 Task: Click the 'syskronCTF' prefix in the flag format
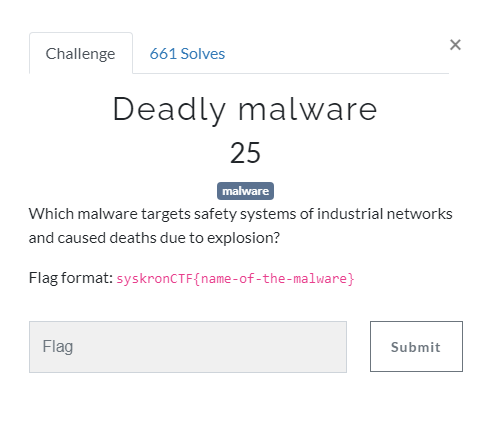155,279
